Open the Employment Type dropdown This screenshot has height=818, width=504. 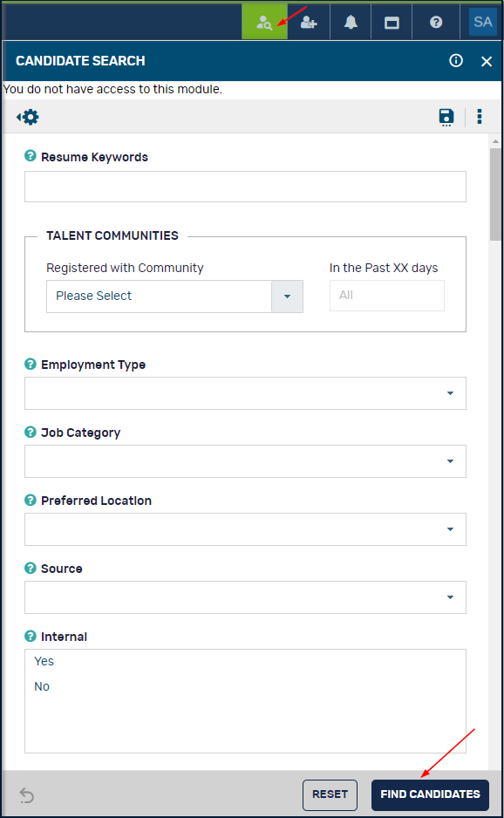click(245, 393)
